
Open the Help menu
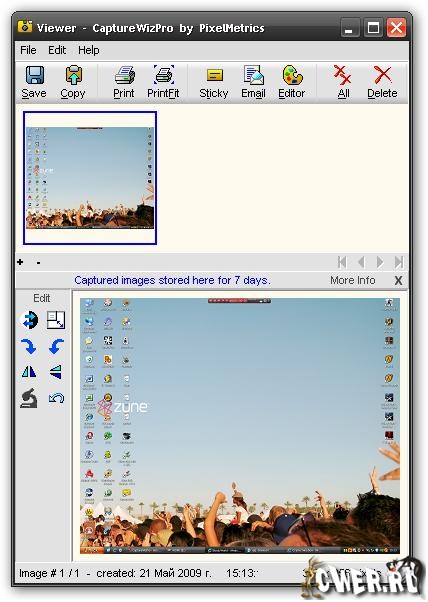[89, 50]
